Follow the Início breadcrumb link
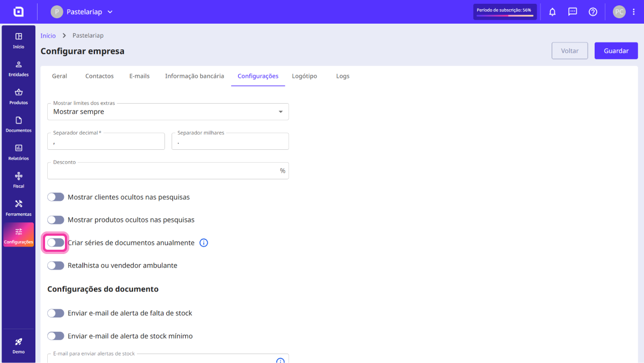Screen dimensions: 644x363 [48, 35]
